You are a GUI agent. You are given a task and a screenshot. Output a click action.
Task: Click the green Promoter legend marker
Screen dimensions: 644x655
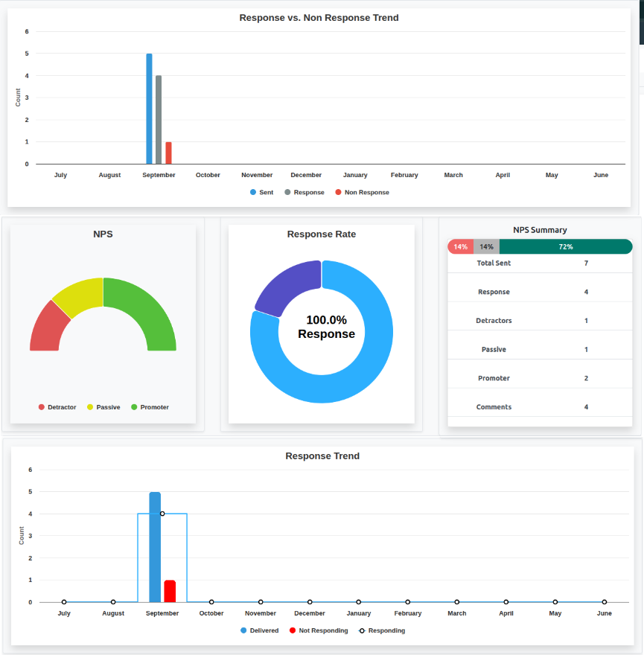134,407
